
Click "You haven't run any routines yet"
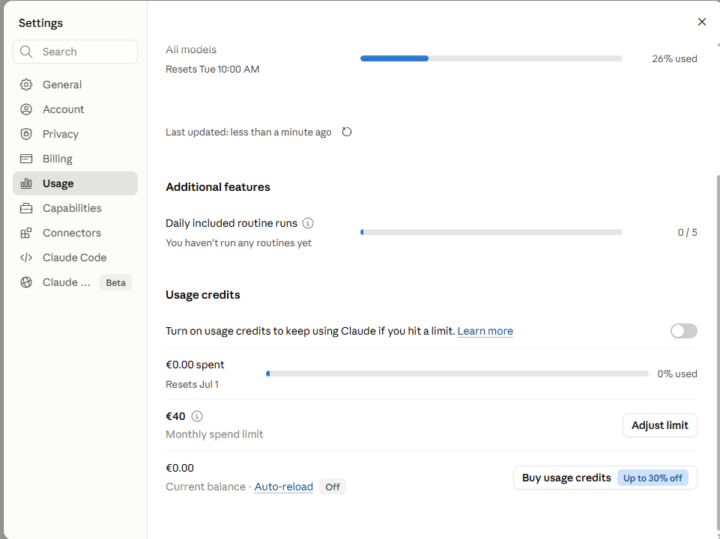(x=238, y=243)
